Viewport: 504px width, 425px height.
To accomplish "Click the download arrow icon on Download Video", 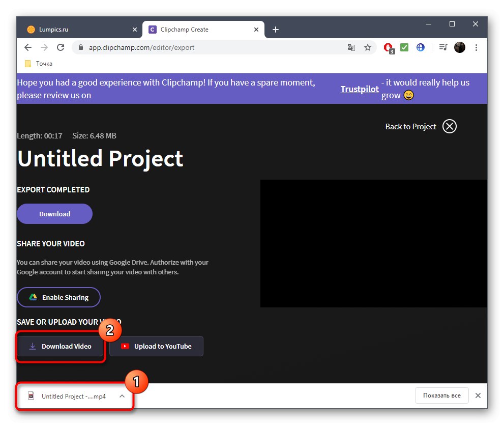I will 33,346.
